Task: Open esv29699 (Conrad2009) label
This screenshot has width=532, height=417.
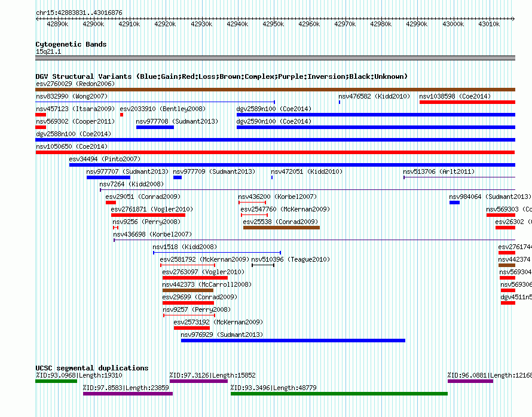Action: pyautogui.click(x=200, y=297)
